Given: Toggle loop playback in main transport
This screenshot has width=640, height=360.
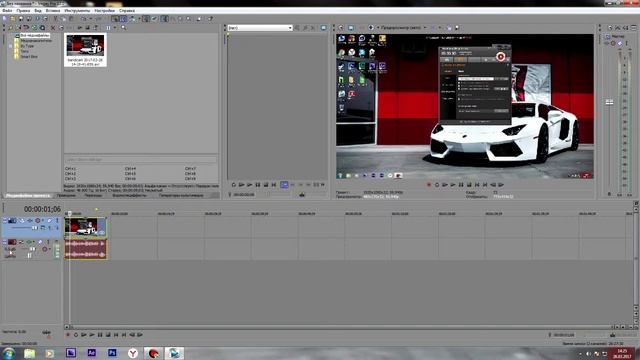Looking at the screenshot, I should pos(76,335).
